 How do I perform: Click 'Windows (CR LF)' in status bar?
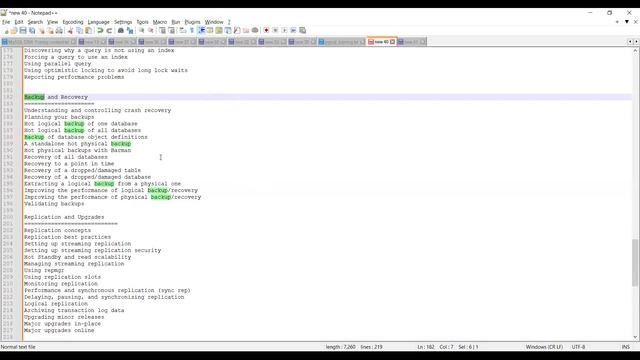tap(544, 347)
